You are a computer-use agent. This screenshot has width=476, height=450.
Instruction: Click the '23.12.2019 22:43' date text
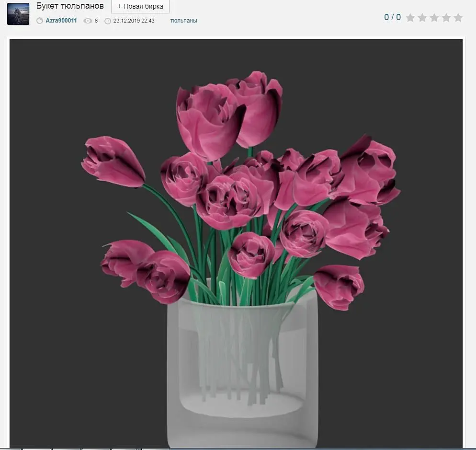[x=134, y=21]
